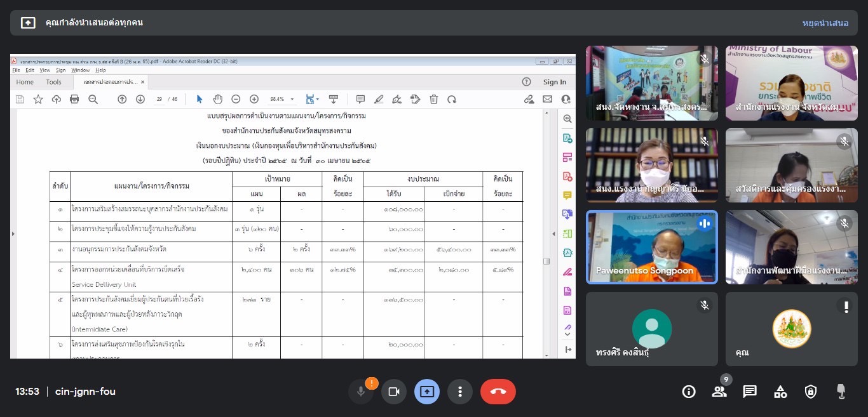Viewport: 868px width, 417px height.
Task: Open the in-call chat panel
Action: coord(750,392)
